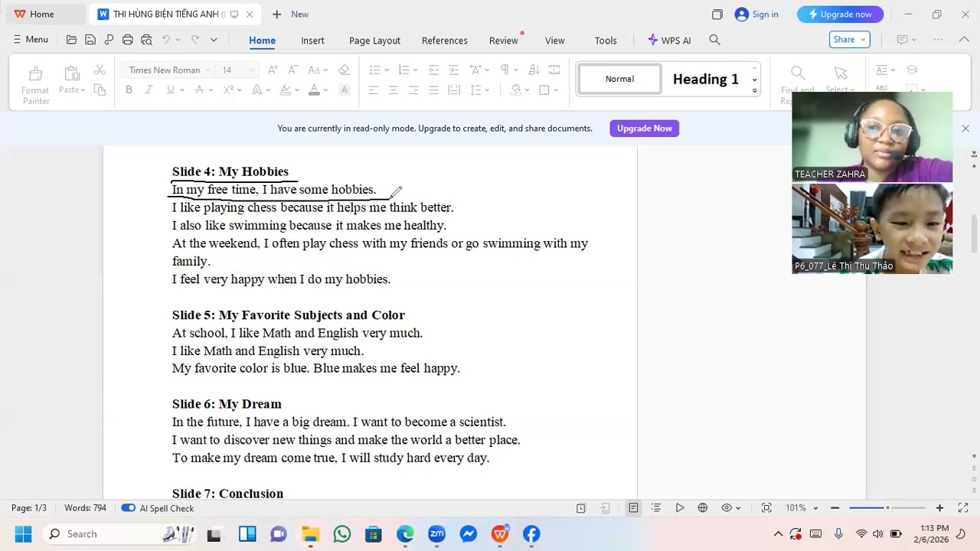980x551 pixels.
Task: Open Facebook from the taskbar
Action: pyautogui.click(x=531, y=533)
